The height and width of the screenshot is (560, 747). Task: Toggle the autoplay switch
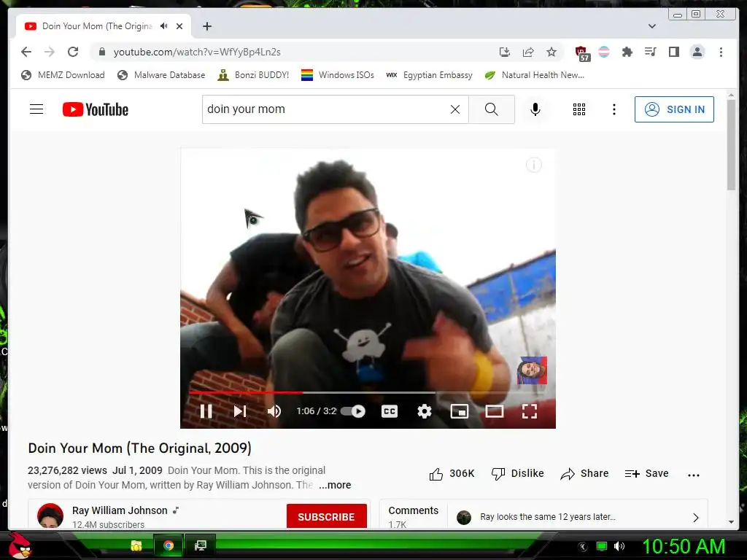coord(353,411)
